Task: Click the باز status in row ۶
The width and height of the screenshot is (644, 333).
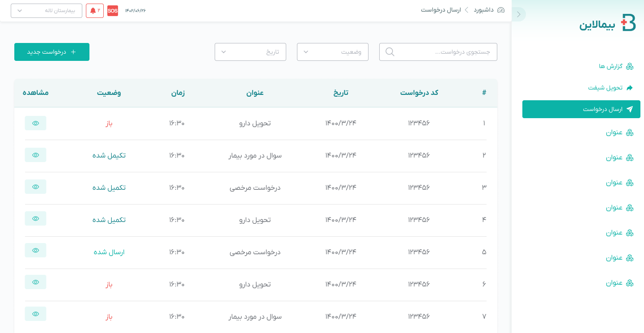Action: (x=109, y=284)
